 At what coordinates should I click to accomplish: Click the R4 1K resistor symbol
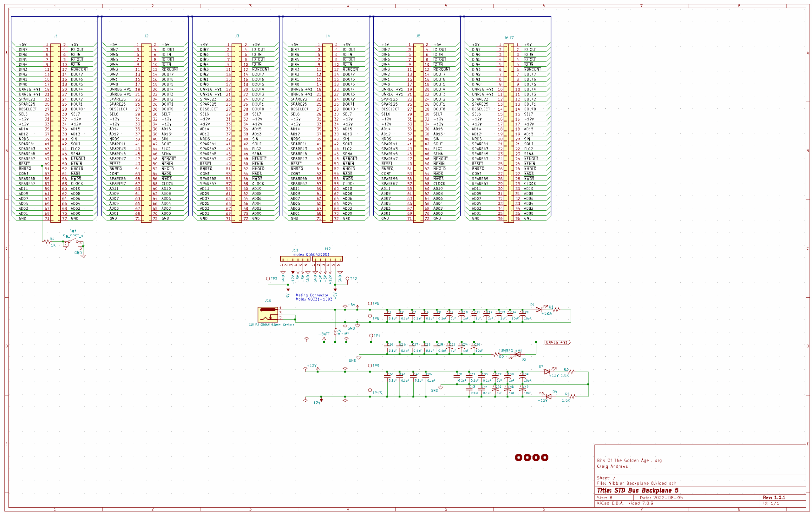48,241
